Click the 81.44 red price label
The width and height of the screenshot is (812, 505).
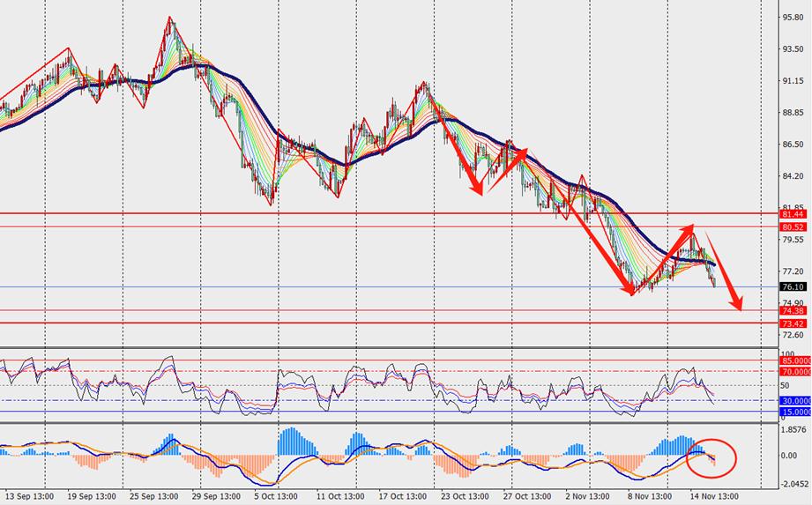[x=793, y=213]
